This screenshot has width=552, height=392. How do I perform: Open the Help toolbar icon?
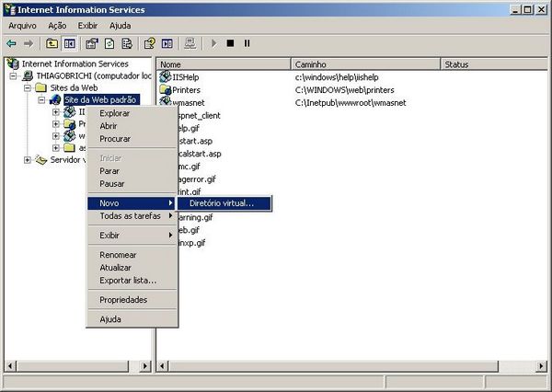coord(150,43)
